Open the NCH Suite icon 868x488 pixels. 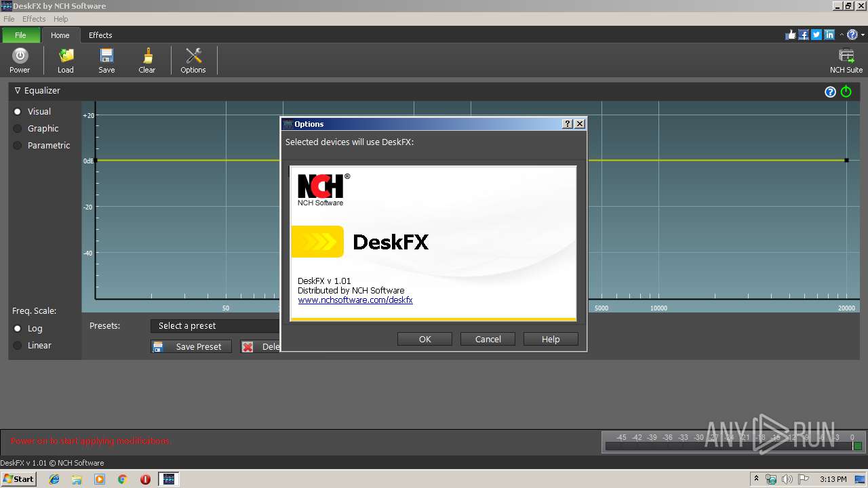pos(846,60)
